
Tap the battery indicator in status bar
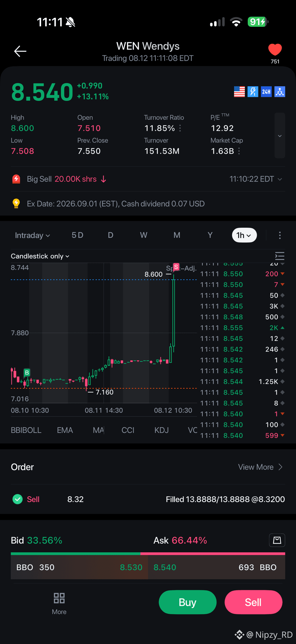point(258,22)
